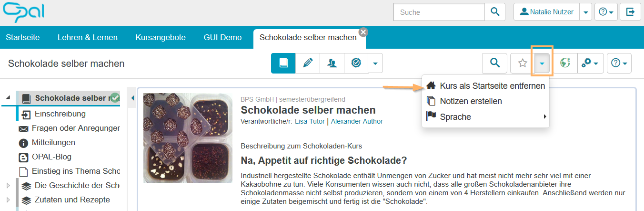644x211 pixels.
Task: Click the globe icon in the course toolbar
Action: click(565, 63)
